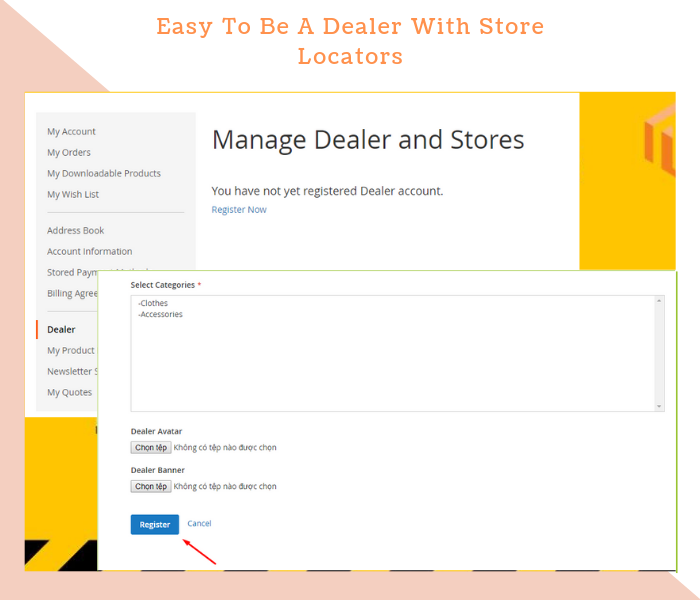Image resolution: width=700 pixels, height=600 pixels.
Task: Open My Quotes in sidebar
Action: pyautogui.click(x=70, y=393)
